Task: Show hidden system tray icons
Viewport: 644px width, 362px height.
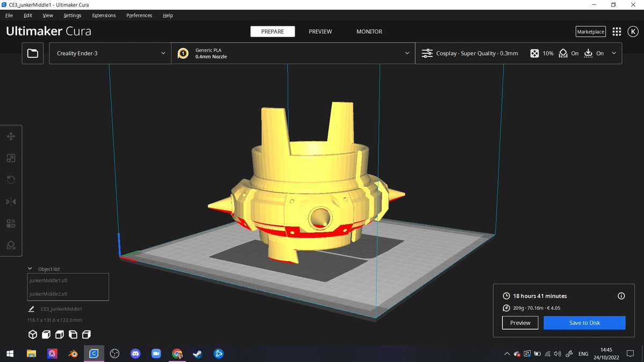Action: click(x=507, y=354)
